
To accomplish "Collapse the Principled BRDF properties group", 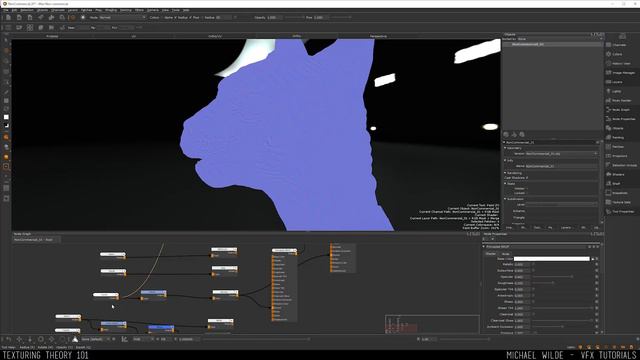I will (x=484, y=247).
